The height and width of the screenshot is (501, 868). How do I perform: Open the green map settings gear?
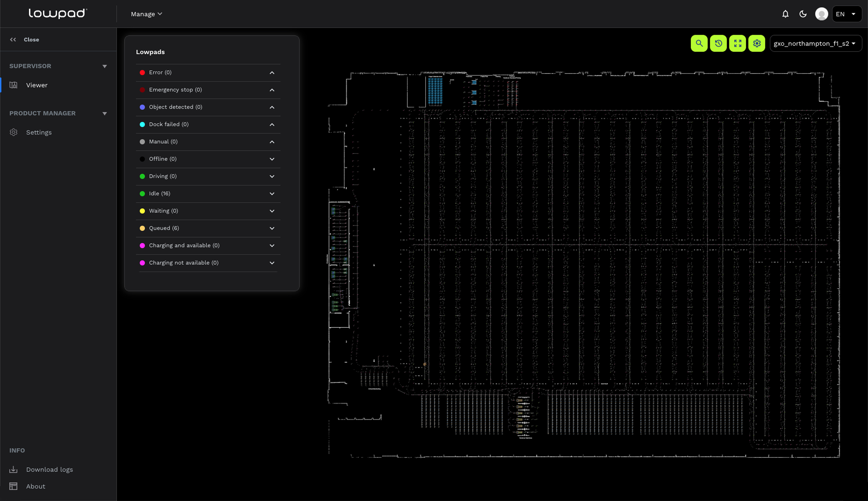(x=757, y=43)
